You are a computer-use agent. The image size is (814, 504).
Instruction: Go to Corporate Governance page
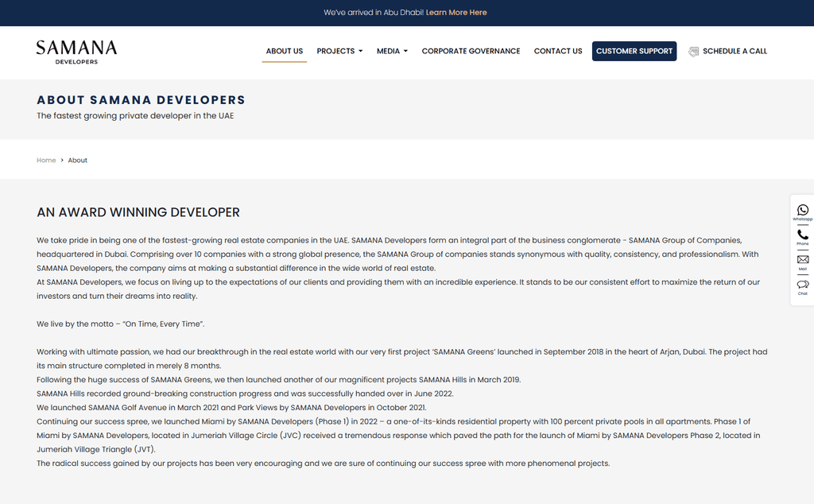click(x=471, y=51)
